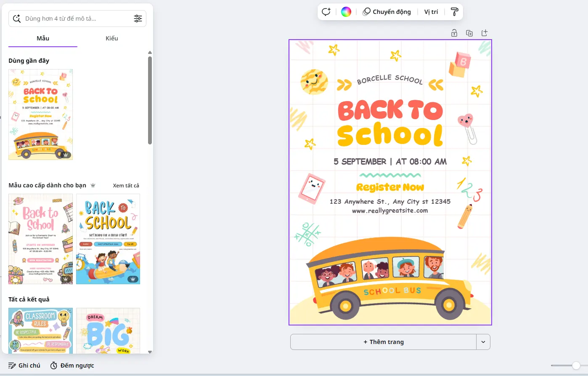Select the www.reallygreatsite.com text on the canvas
This screenshot has height=376, width=588.
coord(390,211)
